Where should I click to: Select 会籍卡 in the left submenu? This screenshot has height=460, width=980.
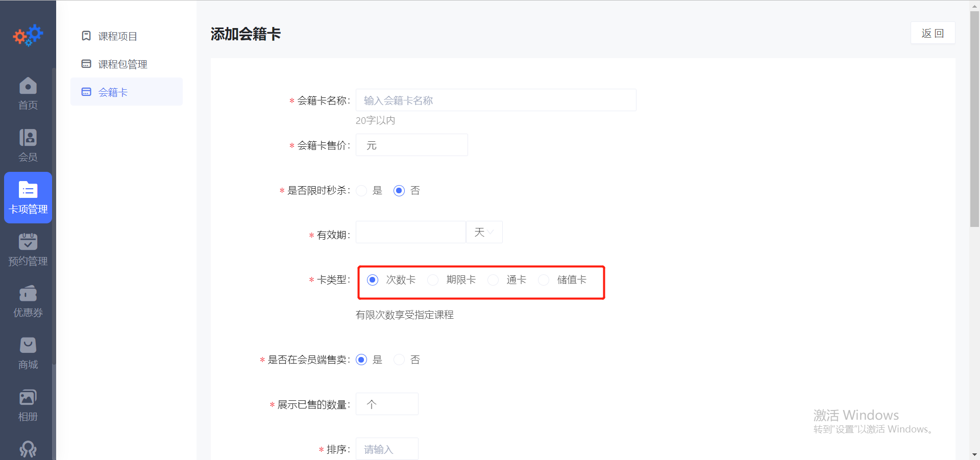(113, 92)
